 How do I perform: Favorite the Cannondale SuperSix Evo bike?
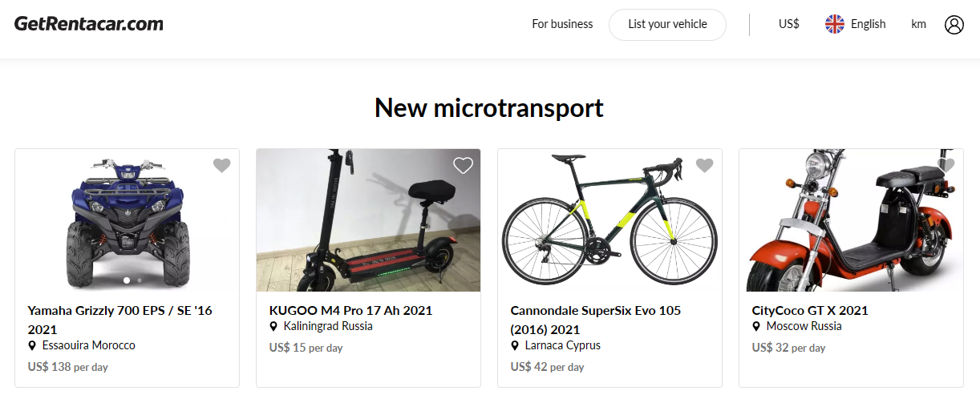[x=705, y=165]
